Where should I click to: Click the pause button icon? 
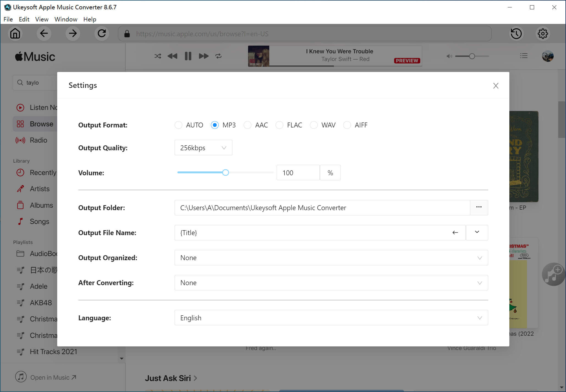(188, 56)
